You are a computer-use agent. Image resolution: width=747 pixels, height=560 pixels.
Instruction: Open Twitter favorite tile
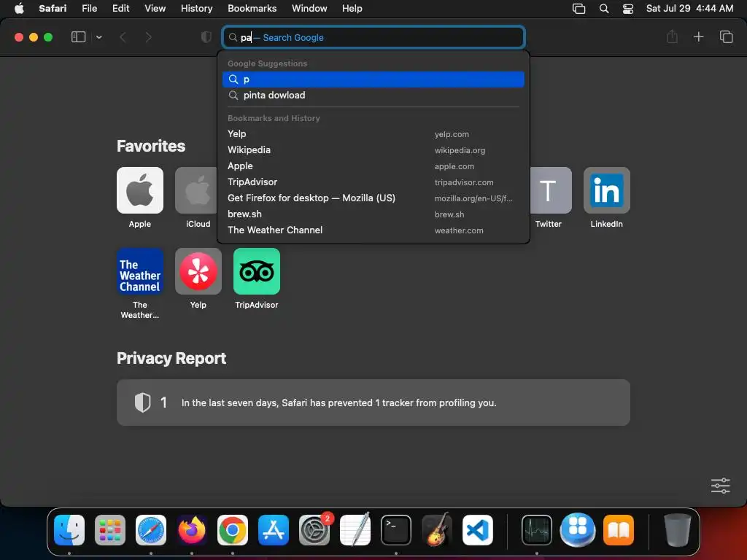[551, 190]
